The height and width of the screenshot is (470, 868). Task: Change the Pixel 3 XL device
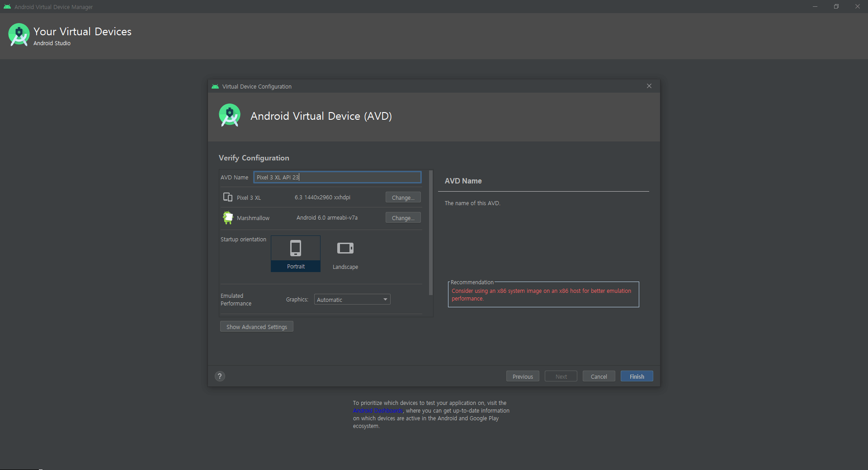(403, 197)
